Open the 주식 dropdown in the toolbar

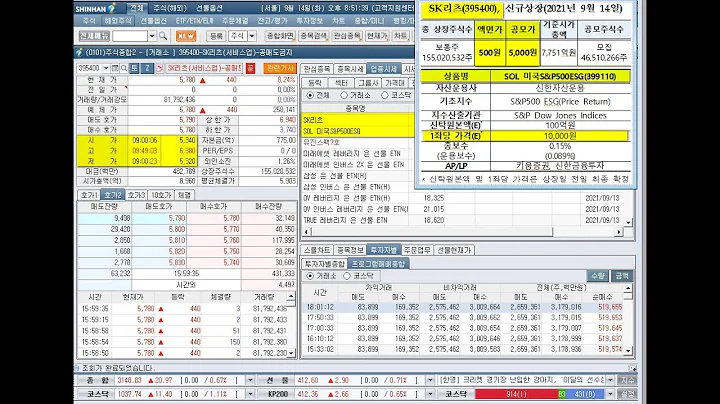click(252, 36)
